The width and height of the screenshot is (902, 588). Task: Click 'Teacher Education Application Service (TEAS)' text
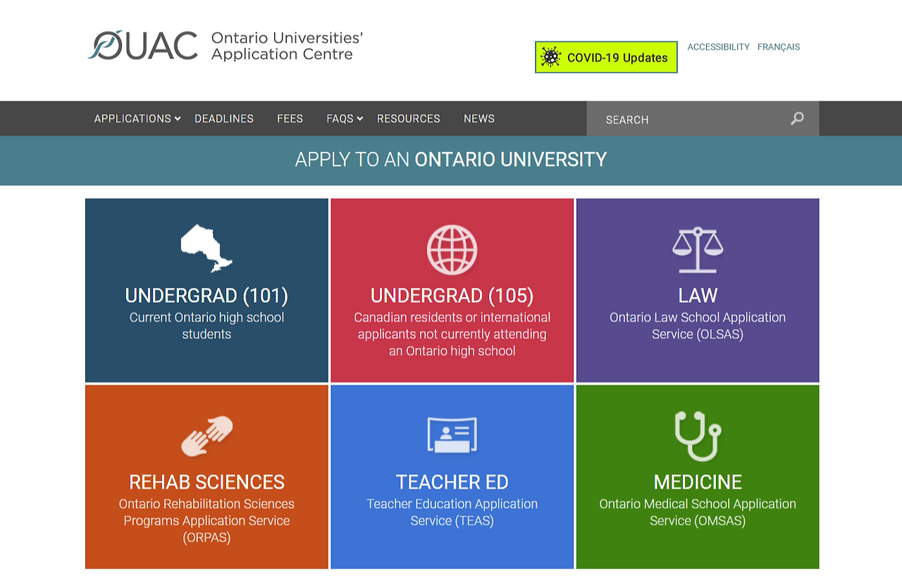pyautogui.click(x=452, y=512)
